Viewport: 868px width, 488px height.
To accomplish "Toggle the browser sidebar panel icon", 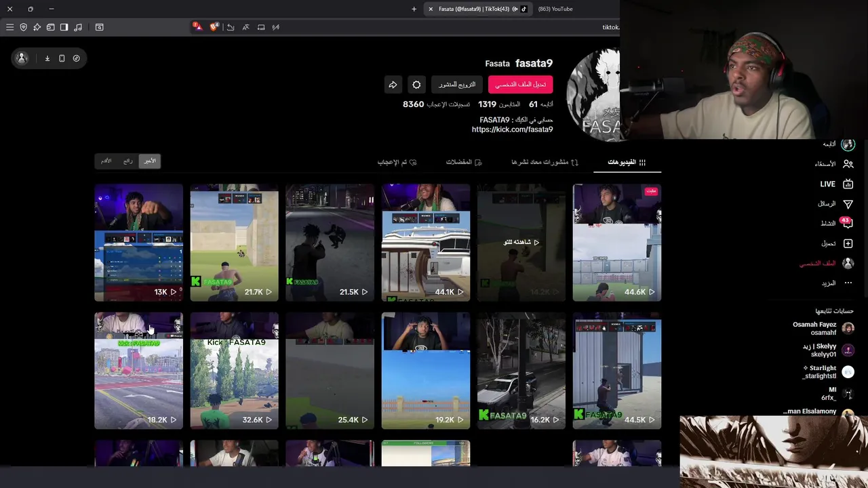I will pyautogui.click(x=64, y=27).
